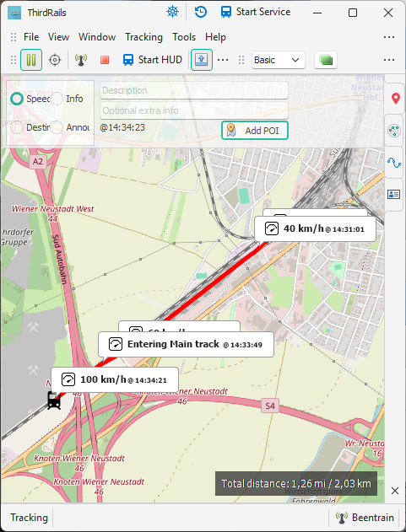The width and height of the screenshot is (406, 532).
Task: Click the 100 km/h speed marker
Action: point(115,379)
